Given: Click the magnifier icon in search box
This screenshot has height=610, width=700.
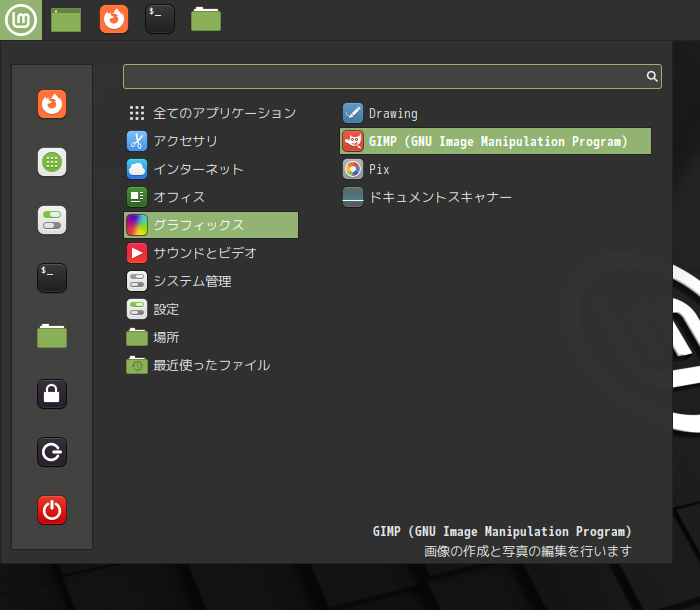Looking at the screenshot, I should tap(652, 76).
